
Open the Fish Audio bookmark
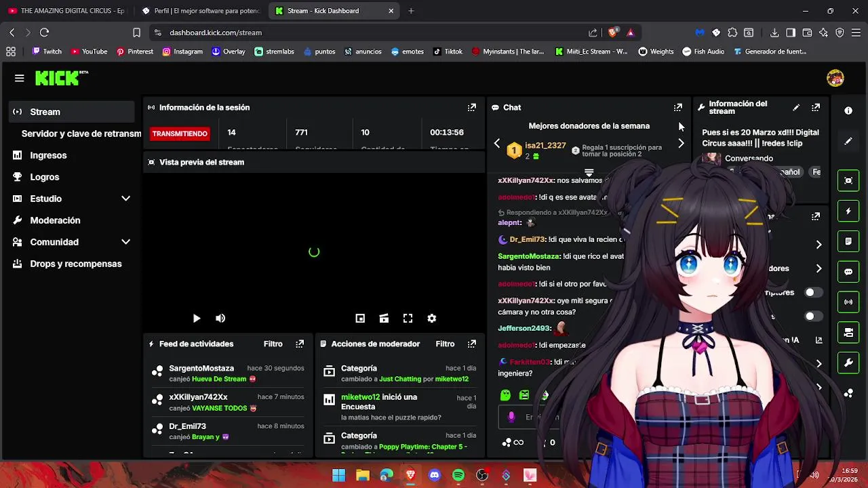[703, 52]
